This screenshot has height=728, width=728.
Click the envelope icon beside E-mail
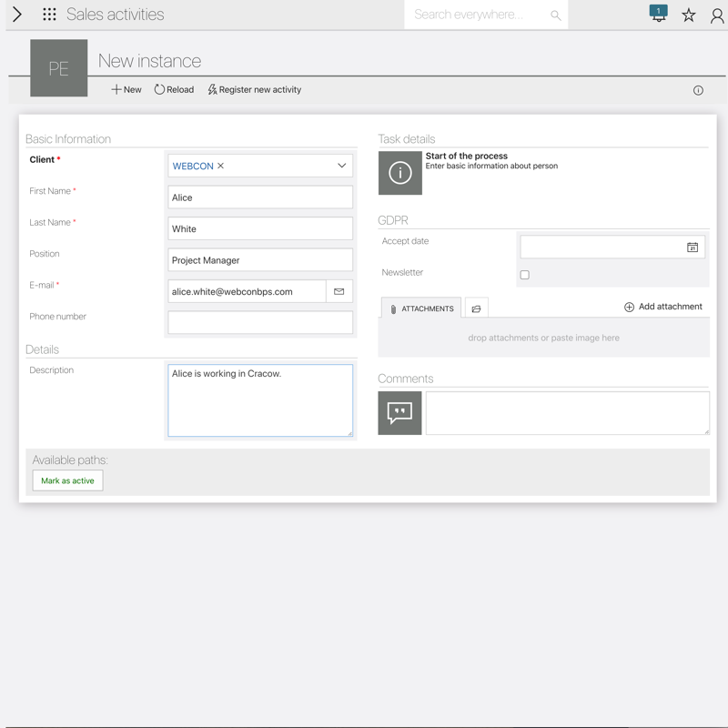click(x=339, y=291)
